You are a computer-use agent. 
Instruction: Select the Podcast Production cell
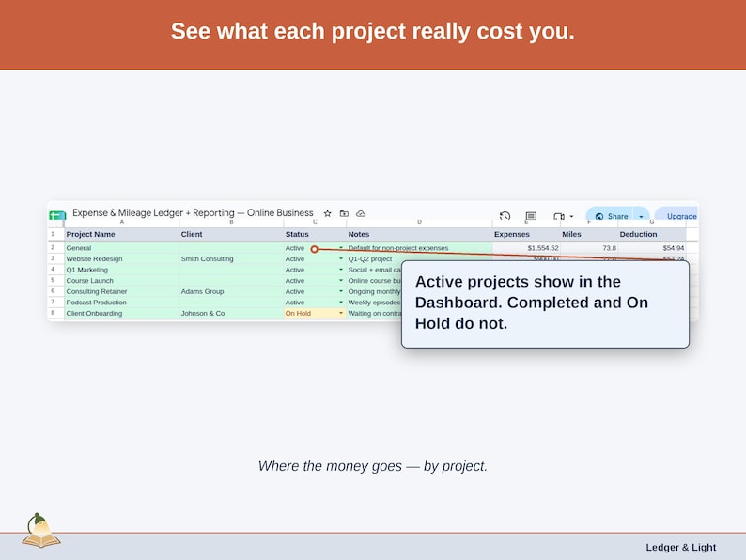(x=122, y=303)
